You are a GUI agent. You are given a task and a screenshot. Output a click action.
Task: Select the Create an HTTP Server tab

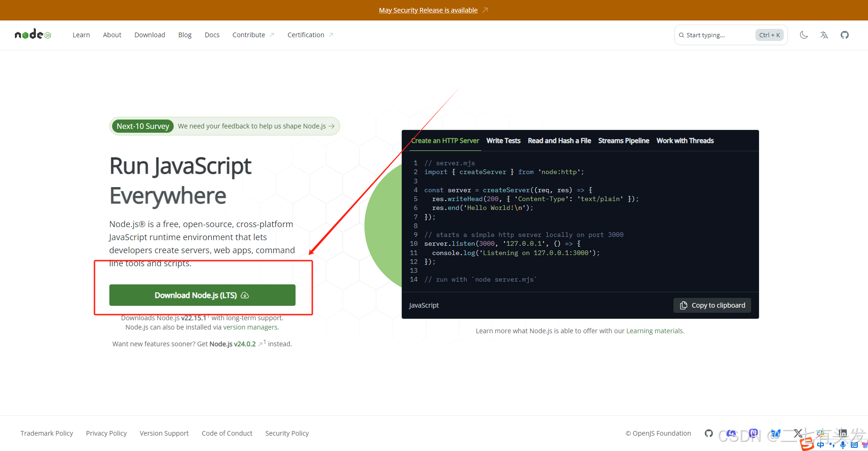(x=445, y=141)
